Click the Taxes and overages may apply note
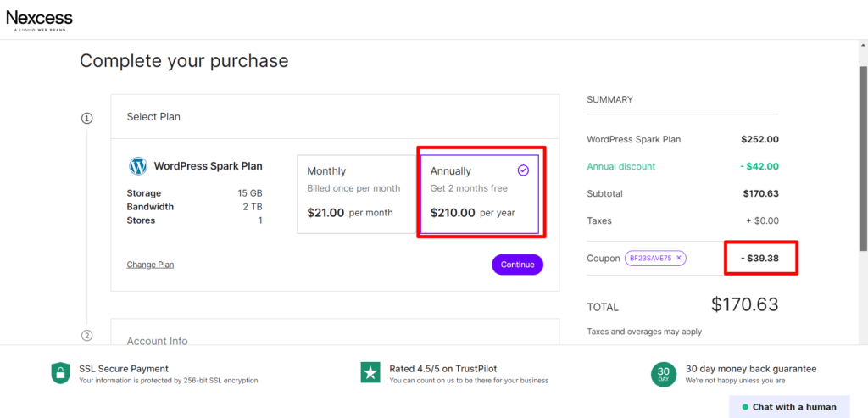 tap(644, 332)
